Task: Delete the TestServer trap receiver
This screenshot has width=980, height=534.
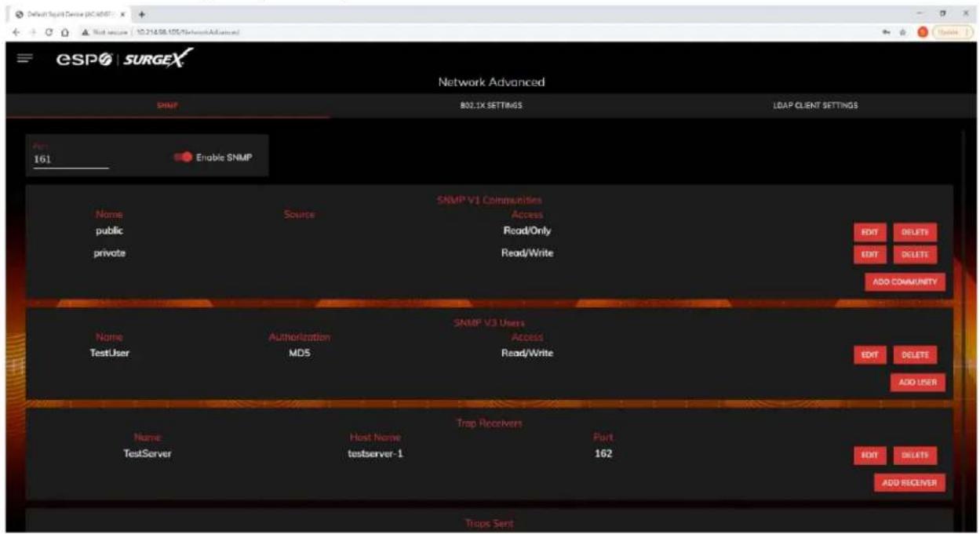Action: tap(915, 456)
